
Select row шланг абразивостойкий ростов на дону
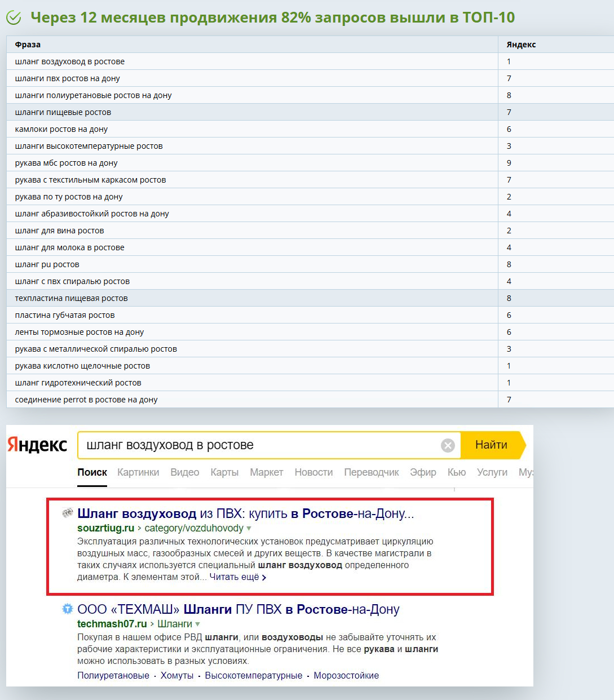click(x=310, y=214)
